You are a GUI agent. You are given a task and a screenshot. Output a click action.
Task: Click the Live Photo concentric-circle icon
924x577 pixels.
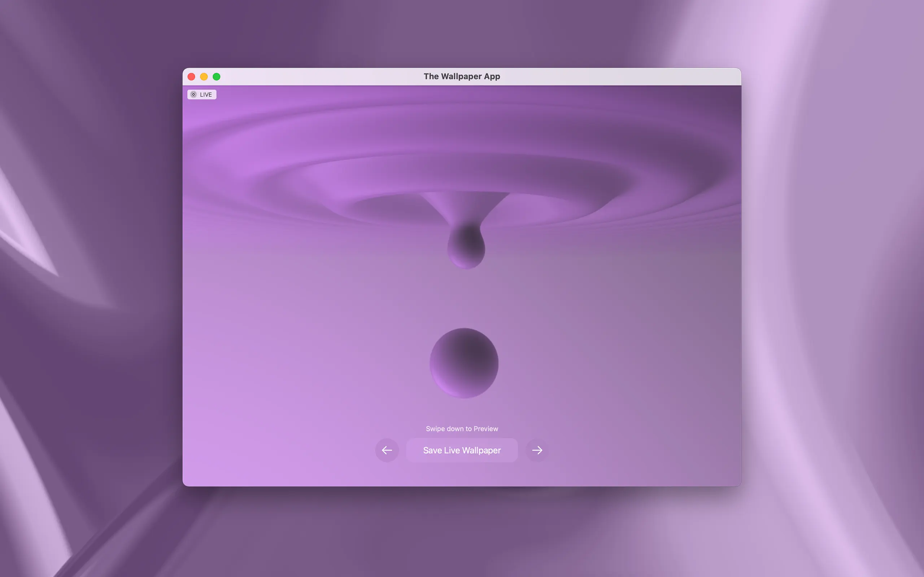coord(193,94)
